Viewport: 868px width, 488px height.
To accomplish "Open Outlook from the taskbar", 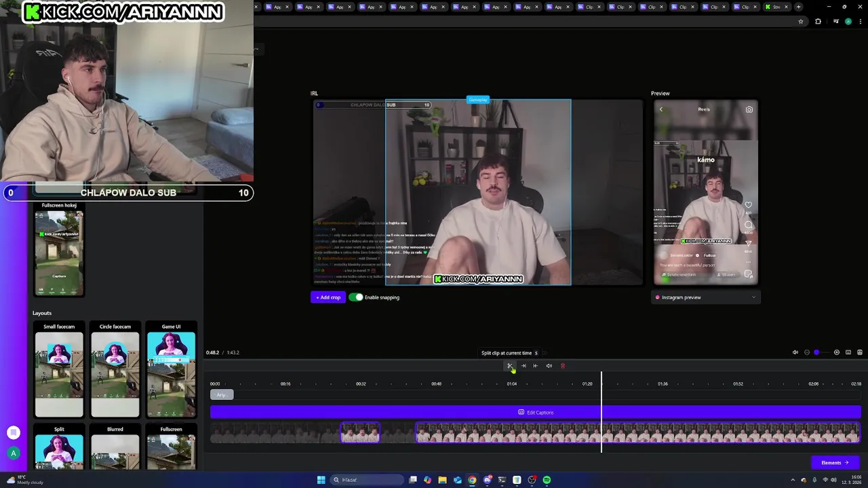I will click(x=457, y=480).
